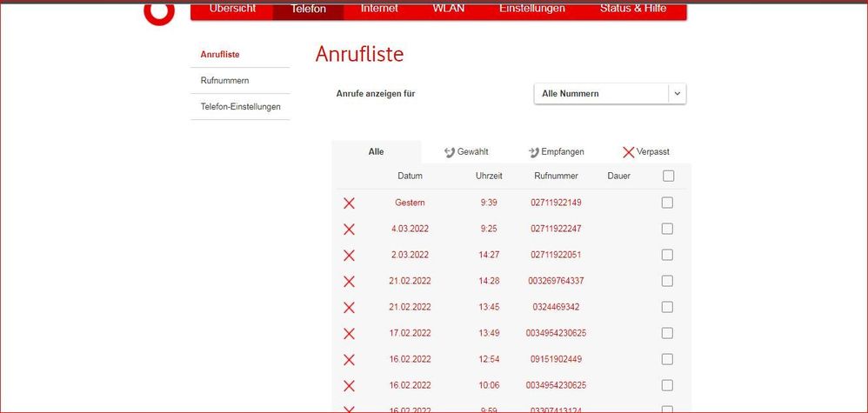The height and width of the screenshot is (413, 868).
Task: Click the number 003269764337
Action: (556, 281)
